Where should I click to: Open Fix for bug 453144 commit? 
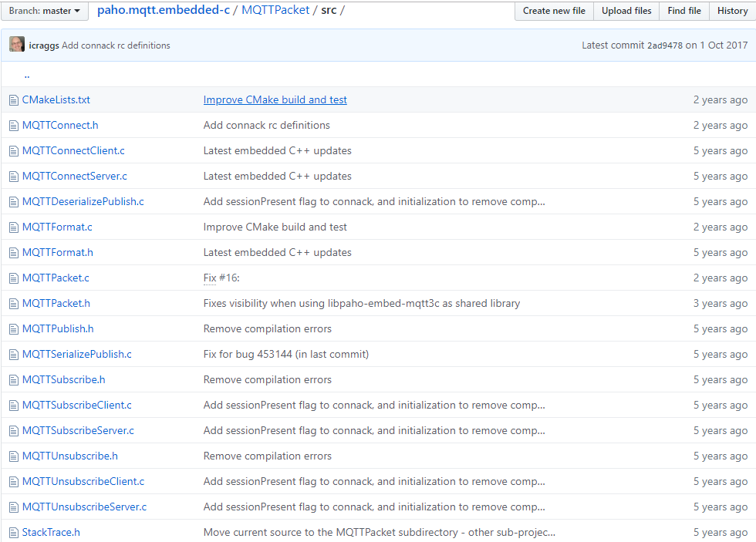point(286,354)
